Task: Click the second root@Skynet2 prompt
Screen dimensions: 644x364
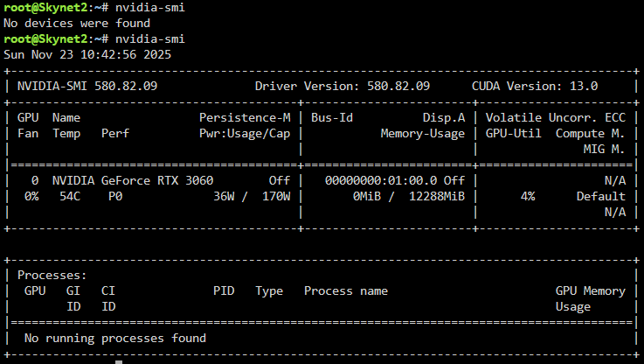Action: [x=45, y=38]
